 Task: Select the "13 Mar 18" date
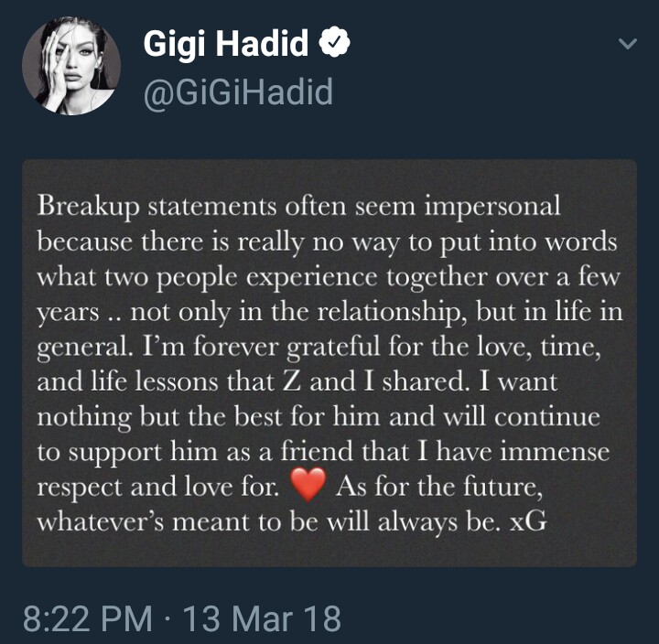[262, 619]
